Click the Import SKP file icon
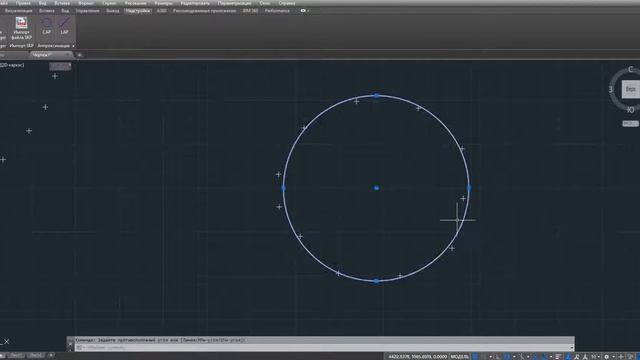Image resolution: width=640 pixels, height=360 pixels. 21,23
